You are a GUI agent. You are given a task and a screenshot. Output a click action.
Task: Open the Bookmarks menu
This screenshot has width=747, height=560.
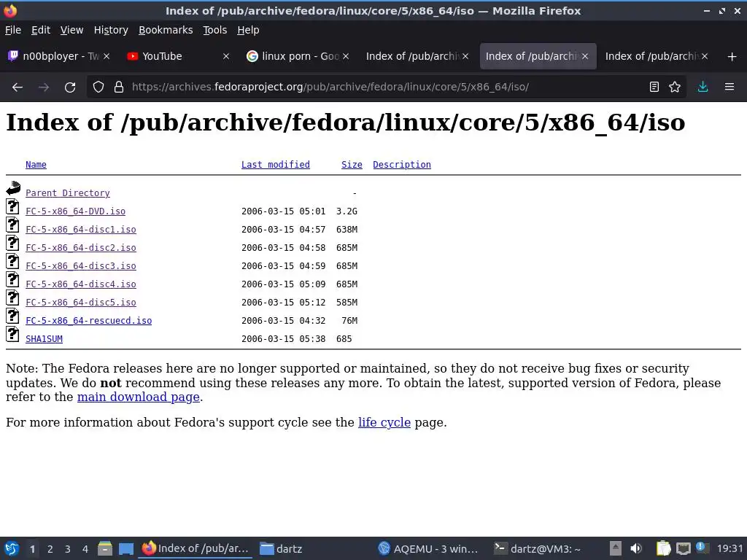pyautogui.click(x=166, y=30)
